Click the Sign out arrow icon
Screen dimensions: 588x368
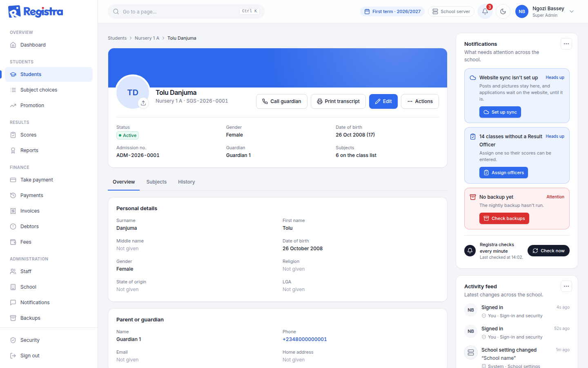pyautogui.click(x=13, y=356)
